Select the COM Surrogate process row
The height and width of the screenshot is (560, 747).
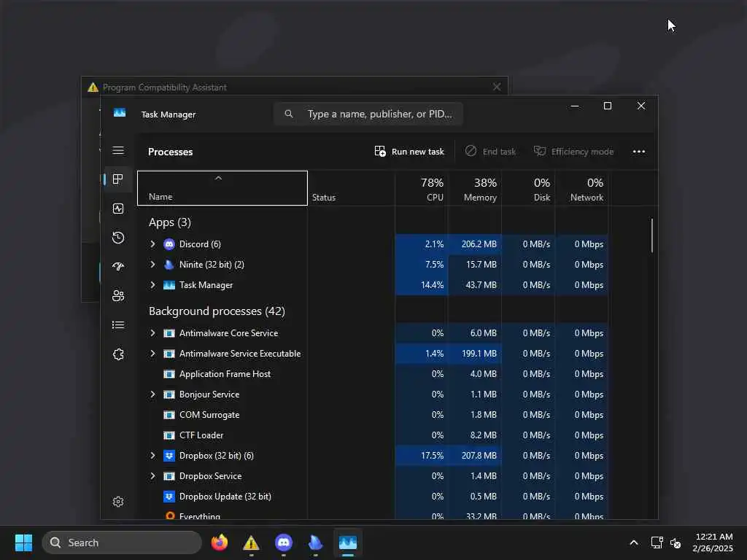(x=373, y=415)
